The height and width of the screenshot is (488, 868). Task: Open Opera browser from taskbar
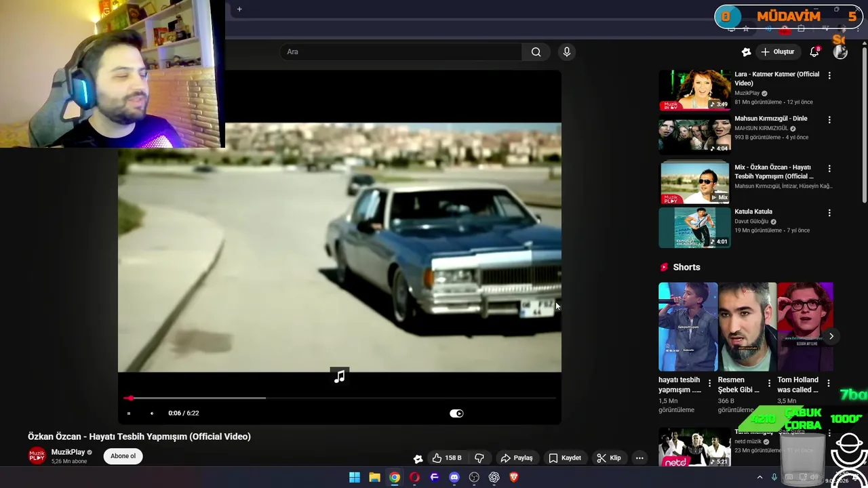414,477
